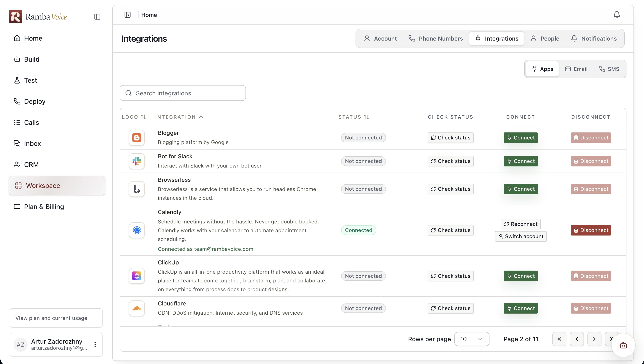Connect the Blogger integration

tap(521, 137)
